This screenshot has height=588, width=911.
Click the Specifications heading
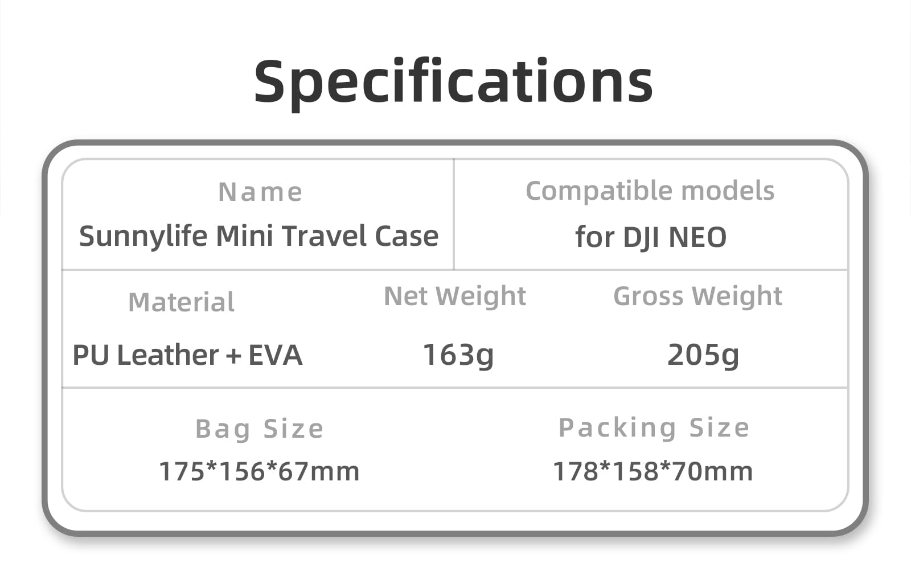[x=453, y=82]
